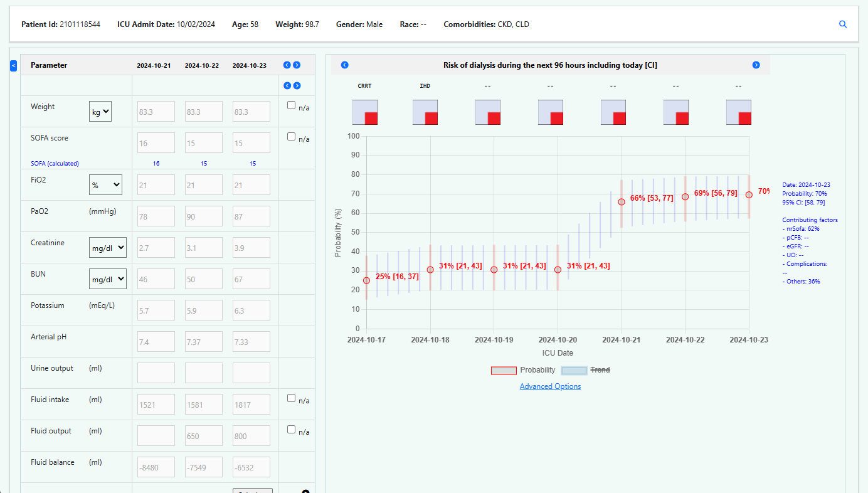The height and width of the screenshot is (493, 868).
Task: Open the Advanced Options link
Action: pyautogui.click(x=550, y=386)
